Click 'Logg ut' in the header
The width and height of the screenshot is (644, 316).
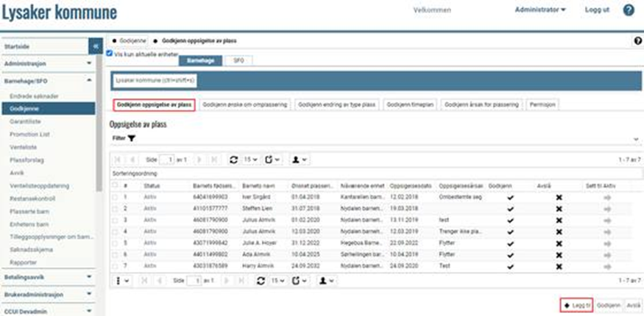pos(597,10)
